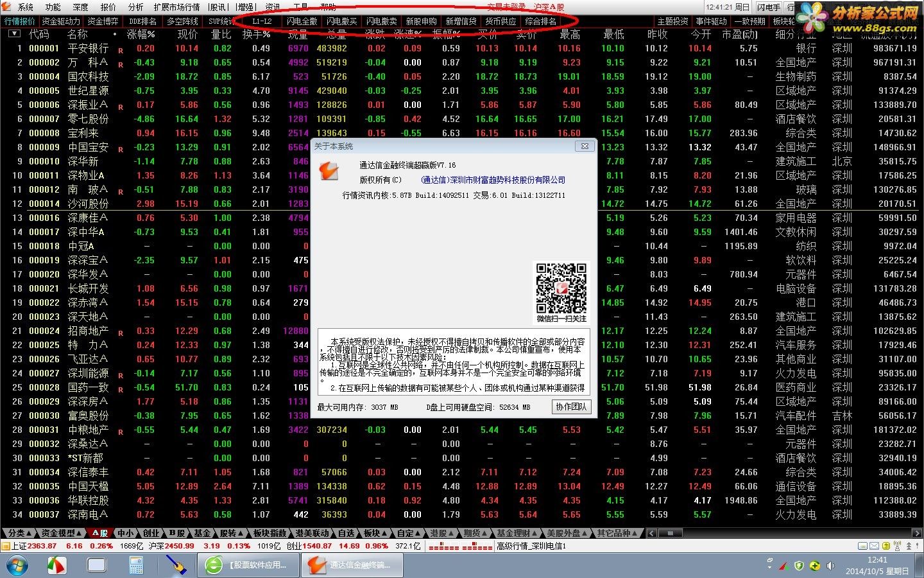This screenshot has height=578, width=924.
Task: Click the horizontal scrollbar right arrow
Action: 918,533
